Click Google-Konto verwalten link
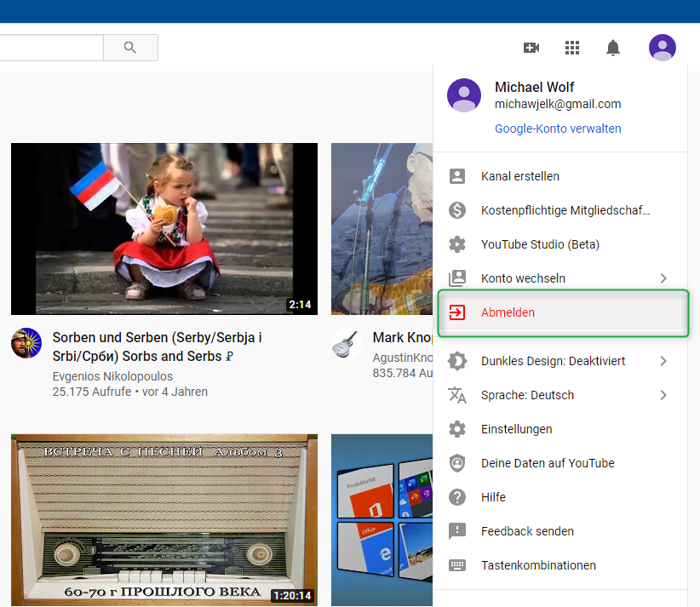 click(x=558, y=129)
